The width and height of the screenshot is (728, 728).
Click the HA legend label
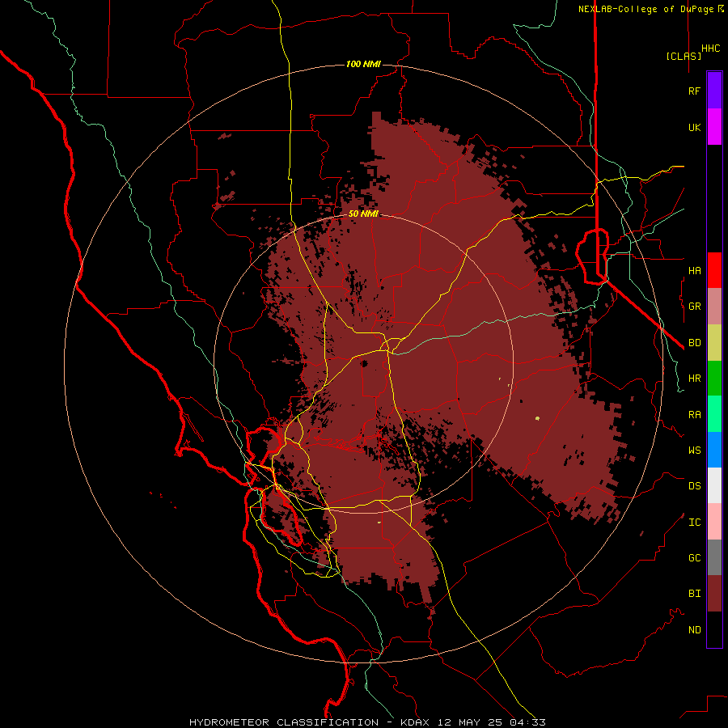(x=694, y=270)
